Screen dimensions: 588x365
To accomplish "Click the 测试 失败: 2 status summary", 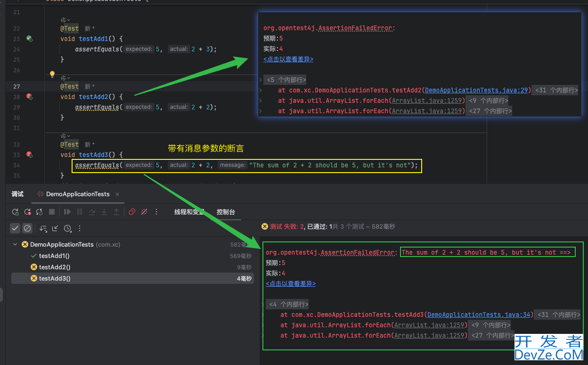I will point(287,226).
